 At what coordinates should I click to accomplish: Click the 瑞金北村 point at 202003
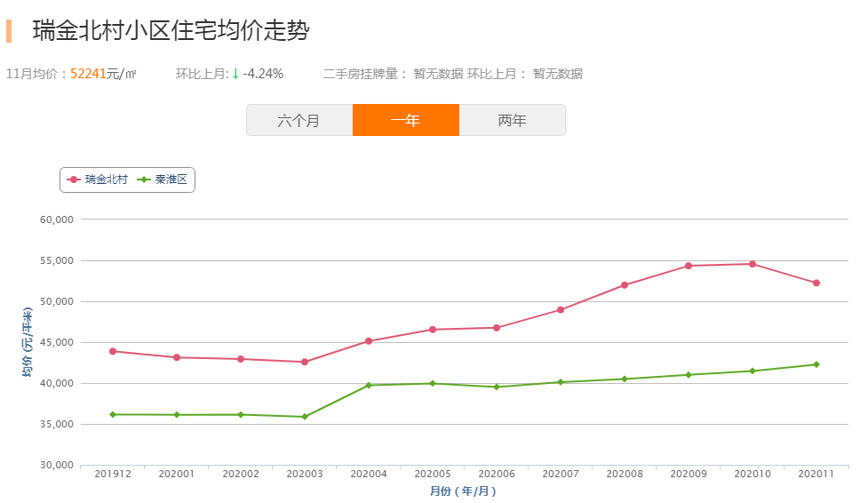pyautogui.click(x=305, y=362)
